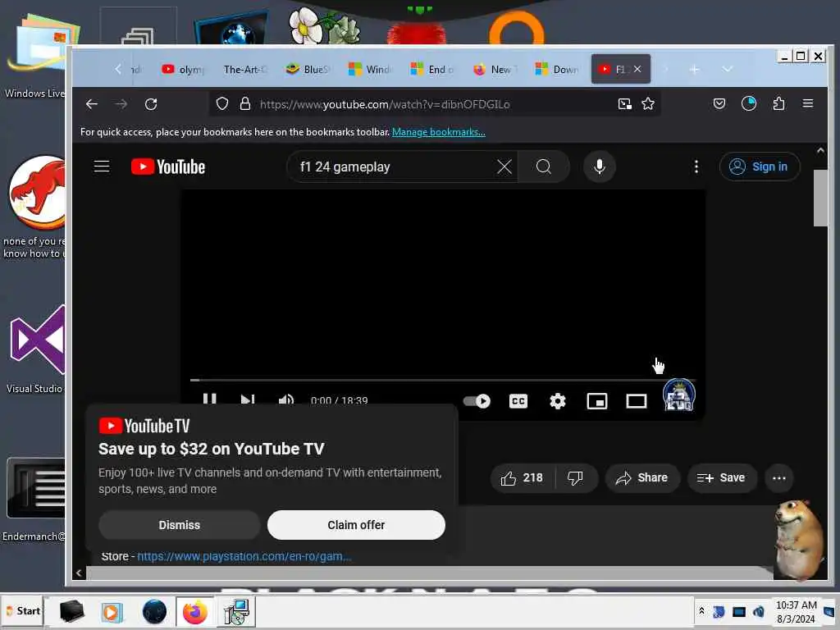Dismiss the YouTube TV offer
Viewport: 840px width, 630px height.
coord(180,525)
